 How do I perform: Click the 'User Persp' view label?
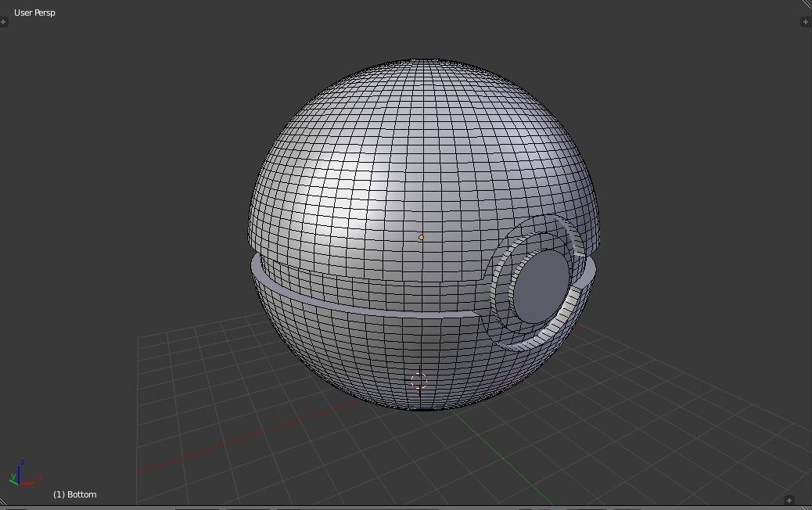click(34, 13)
